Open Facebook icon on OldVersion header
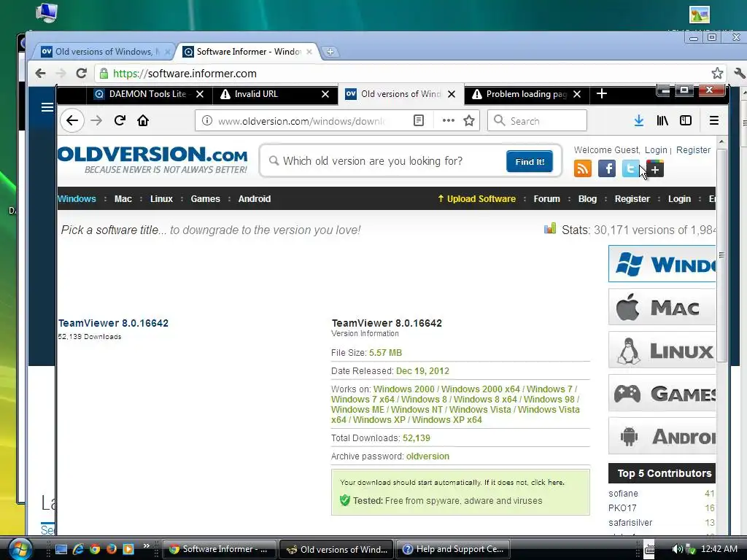 pyautogui.click(x=606, y=168)
